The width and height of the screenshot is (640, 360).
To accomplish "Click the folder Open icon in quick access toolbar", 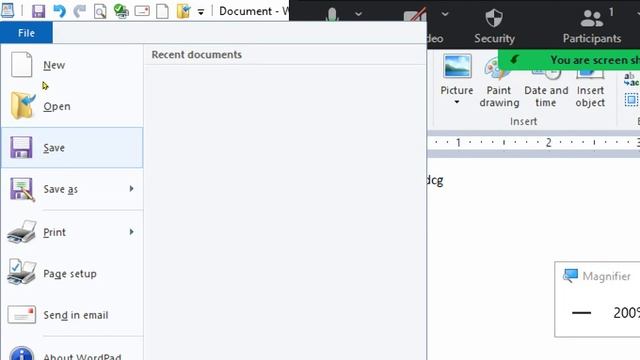I will coord(184,11).
